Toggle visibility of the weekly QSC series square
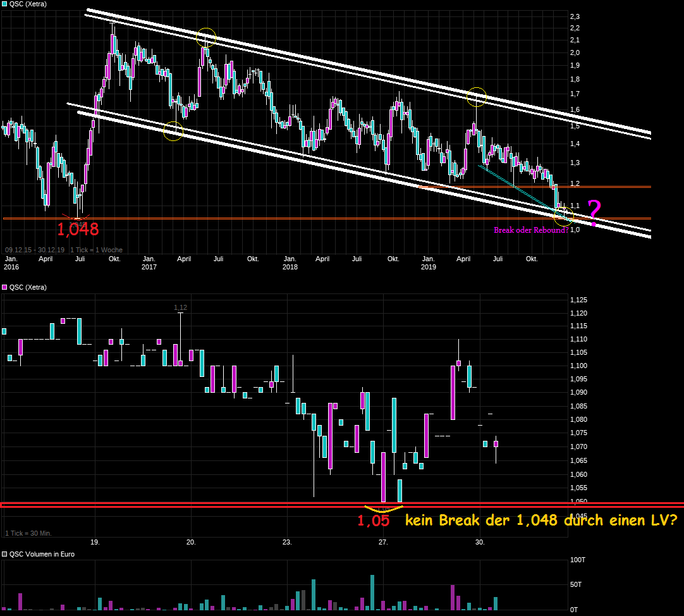Viewport: 684px width, 616px height. (x=4, y=4)
